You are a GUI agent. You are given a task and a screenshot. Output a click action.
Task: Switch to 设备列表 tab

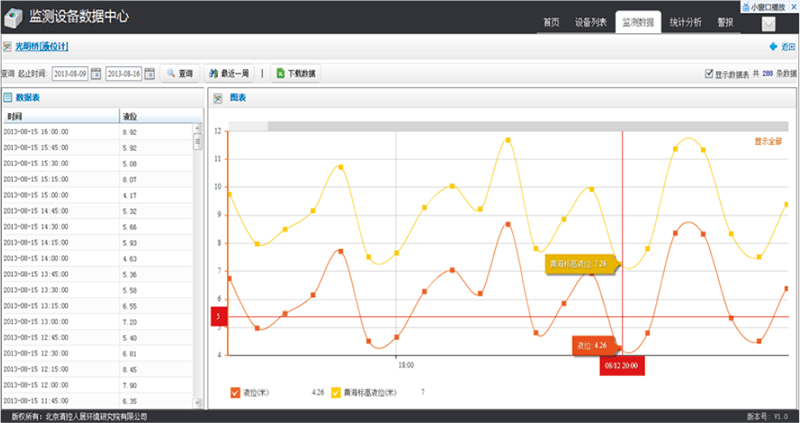[591, 22]
